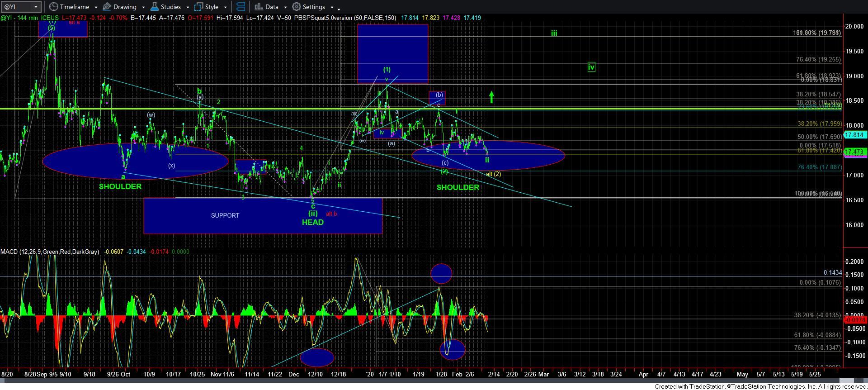Viewport: 868px width, 390px height.
Task: Click the 20.000 price axis label
Action: [855, 26]
